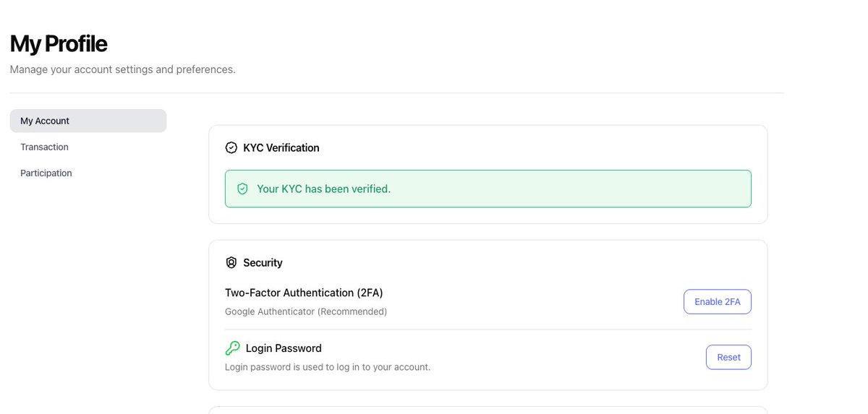Viewport: 868px width, 414px height.
Task: Click the KYC Verification badge icon
Action: 231,147
